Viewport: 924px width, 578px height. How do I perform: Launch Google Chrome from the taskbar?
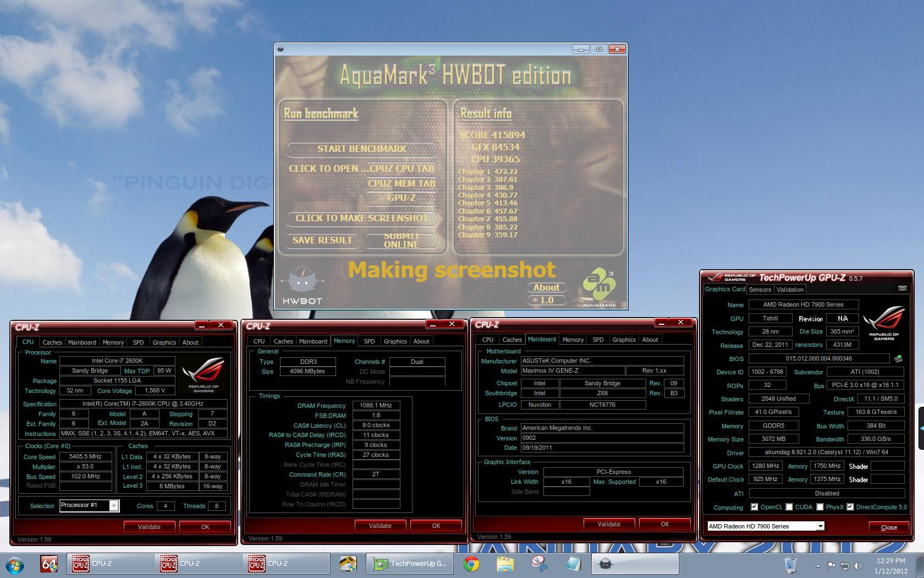click(471, 564)
